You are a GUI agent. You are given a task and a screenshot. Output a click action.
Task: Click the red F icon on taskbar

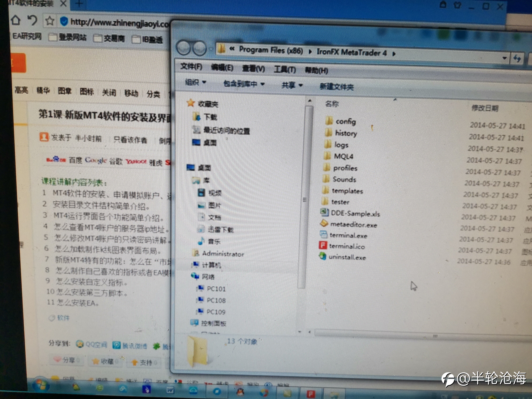coord(311,394)
